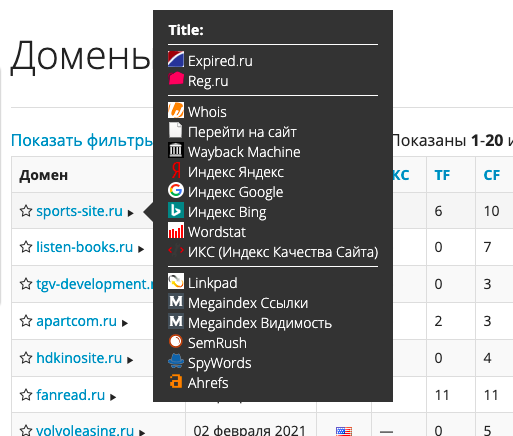Click the Expired.ru icon in popup

pyautogui.click(x=176, y=59)
